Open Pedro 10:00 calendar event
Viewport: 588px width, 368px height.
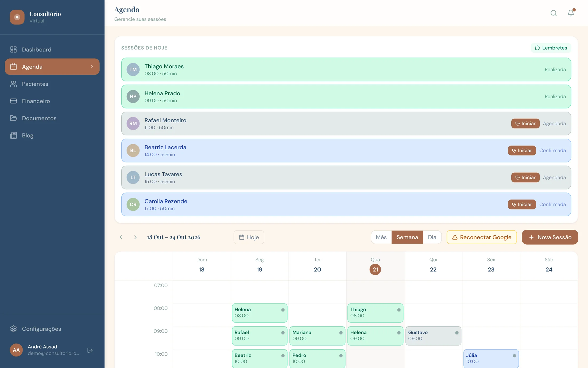coord(317,359)
